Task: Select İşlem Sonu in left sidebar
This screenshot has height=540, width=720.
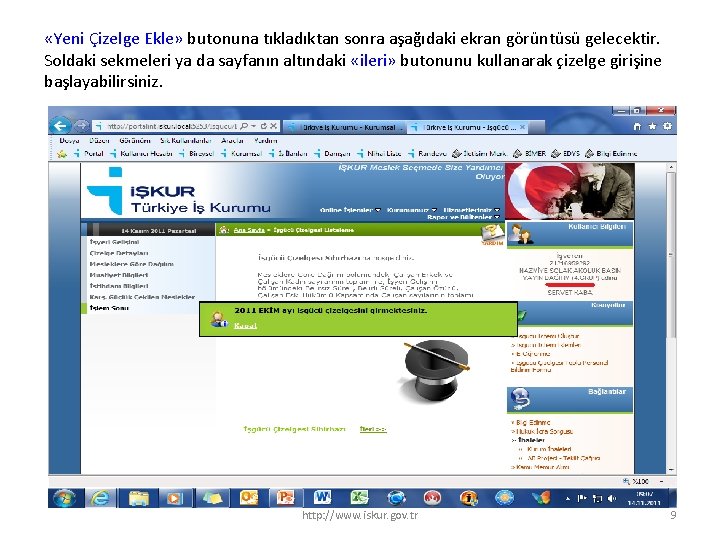Action: (109, 308)
